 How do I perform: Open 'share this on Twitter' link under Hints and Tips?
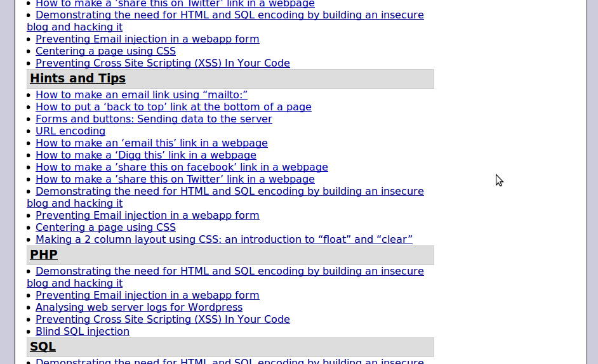click(x=175, y=179)
